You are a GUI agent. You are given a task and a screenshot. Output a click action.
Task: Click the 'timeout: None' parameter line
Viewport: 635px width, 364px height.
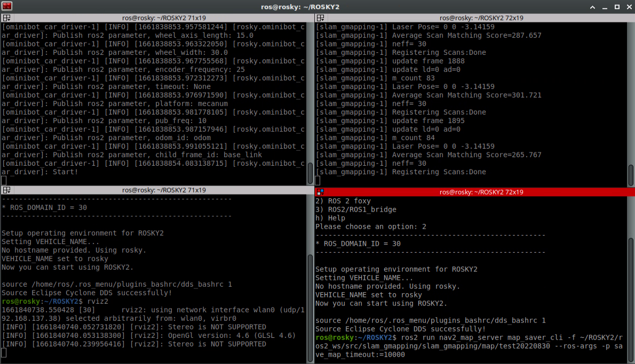(x=106, y=86)
